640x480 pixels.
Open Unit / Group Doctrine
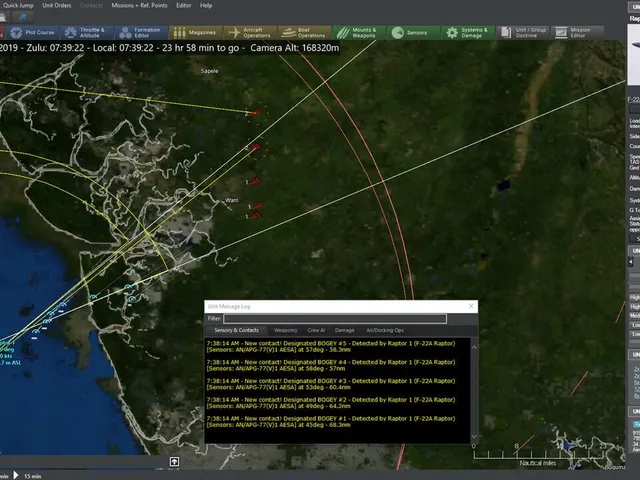click(x=522, y=33)
